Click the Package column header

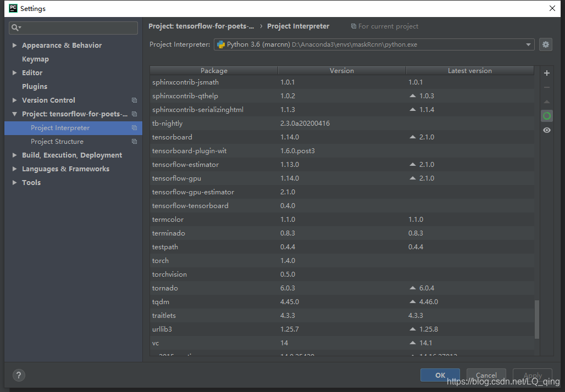[x=214, y=71]
